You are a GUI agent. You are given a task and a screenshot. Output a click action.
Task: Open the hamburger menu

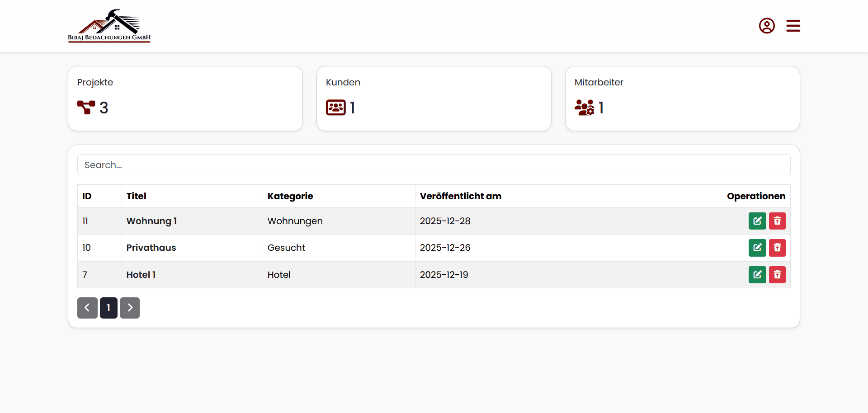(x=793, y=26)
